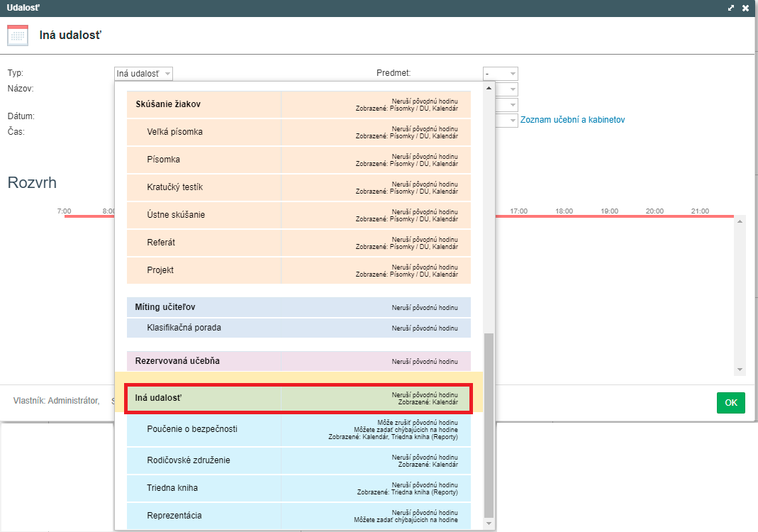The width and height of the screenshot is (758, 532).
Task: Click the dropdown list scrollbar up arrow
Action: click(489, 88)
